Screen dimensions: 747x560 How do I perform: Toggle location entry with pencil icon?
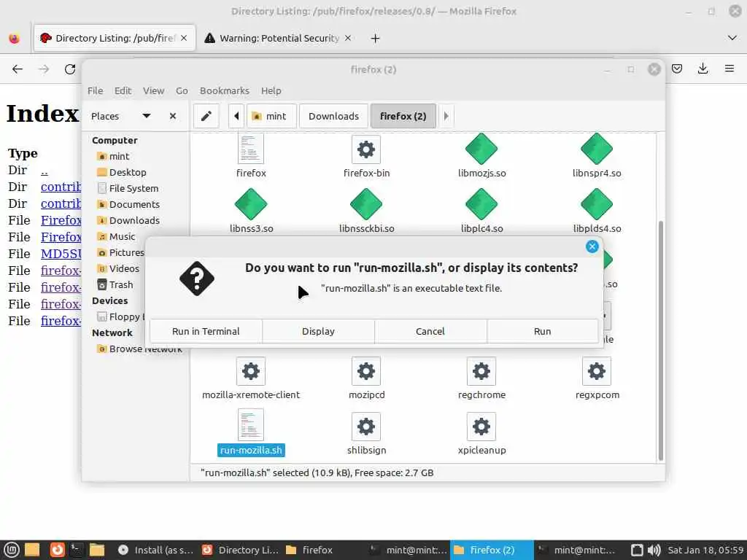[206, 116]
